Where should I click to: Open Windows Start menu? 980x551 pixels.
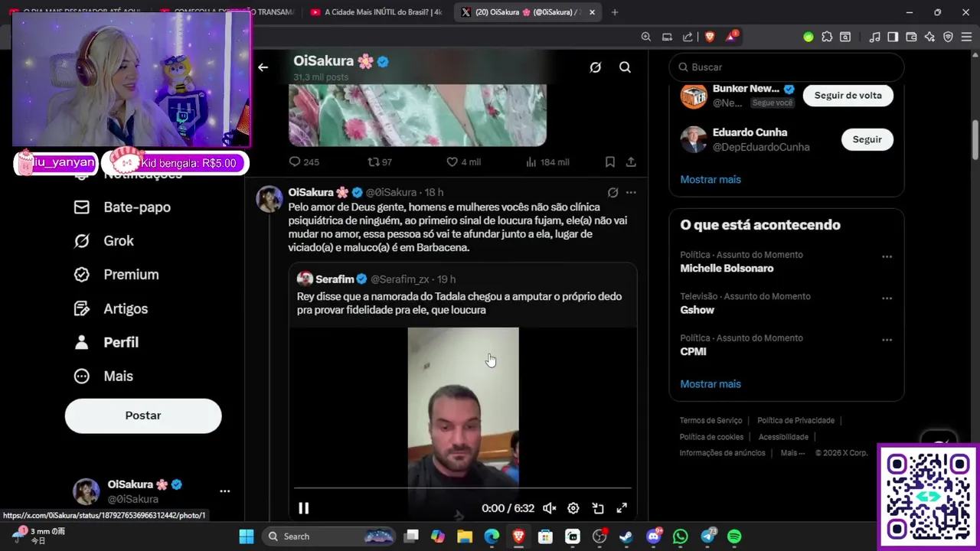[247, 536]
